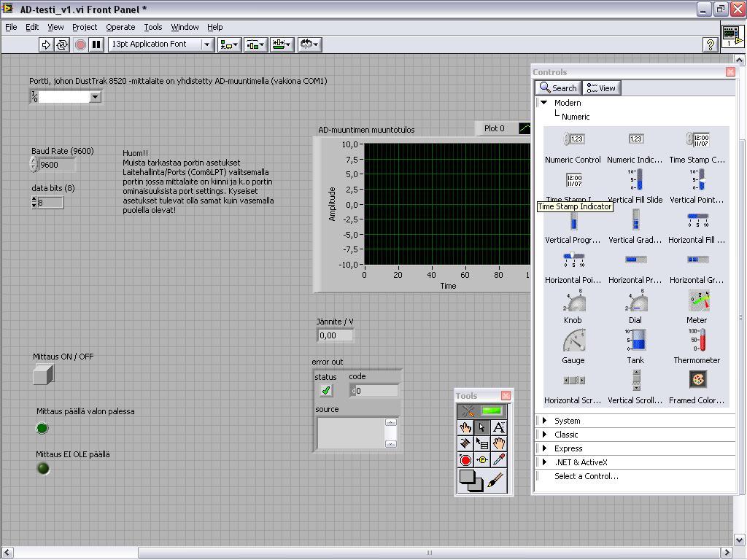Open the Project menu
The width and height of the screenshot is (747, 560).
tap(85, 27)
